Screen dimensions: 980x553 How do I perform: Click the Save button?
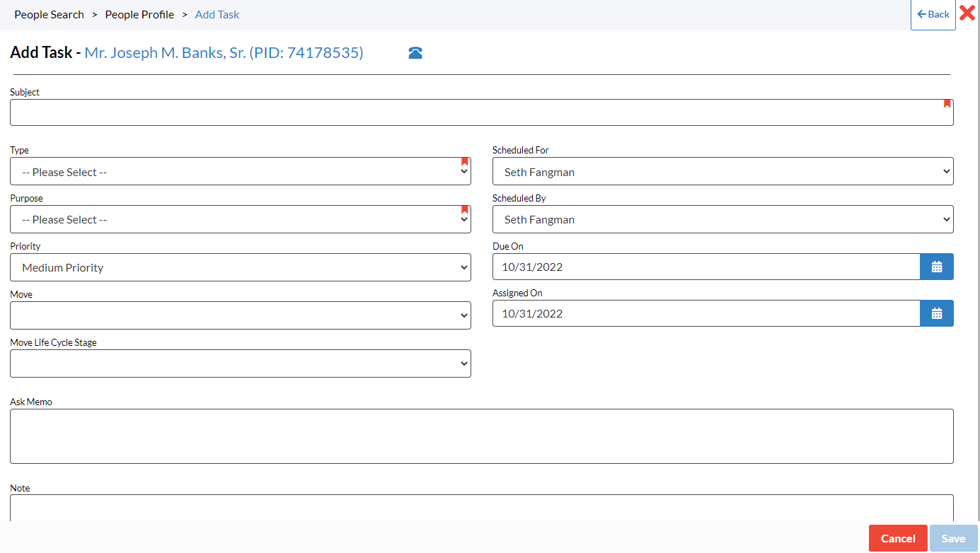(953, 538)
